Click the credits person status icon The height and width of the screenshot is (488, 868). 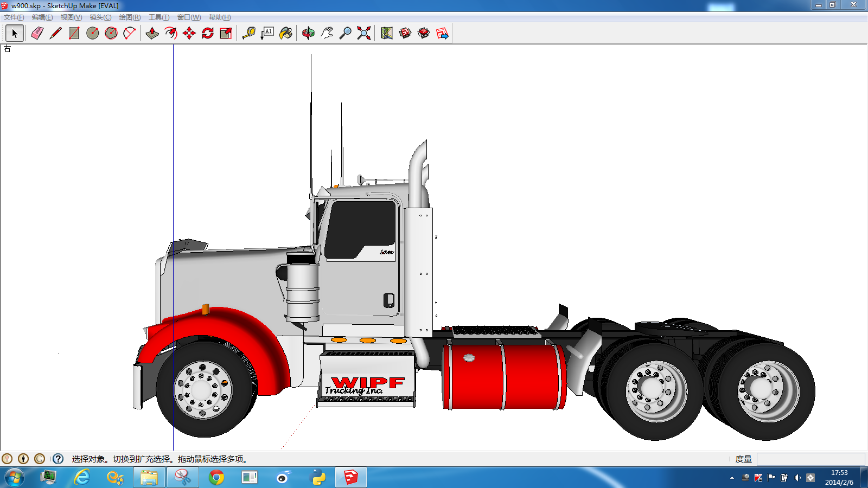[x=23, y=459]
